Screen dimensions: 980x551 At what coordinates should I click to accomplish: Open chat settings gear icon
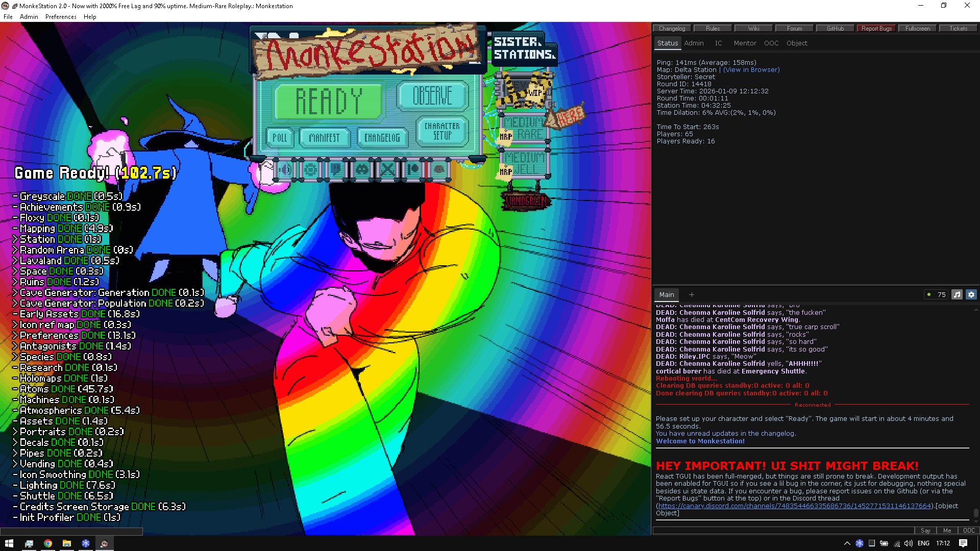[971, 294]
